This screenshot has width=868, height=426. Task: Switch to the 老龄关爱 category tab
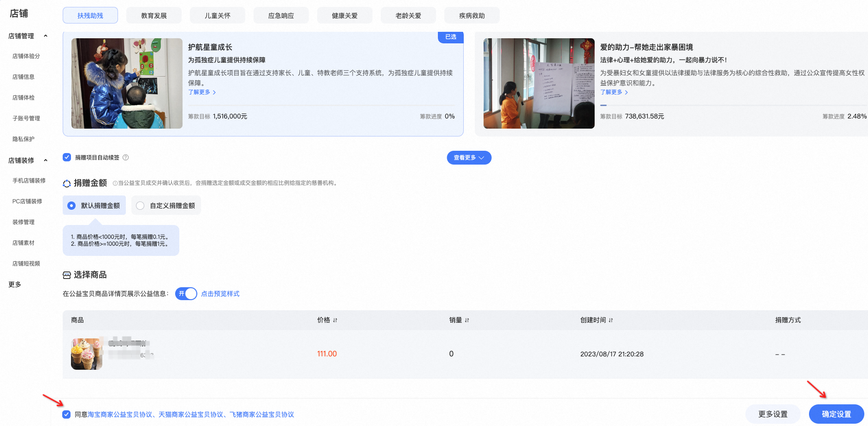tap(408, 15)
